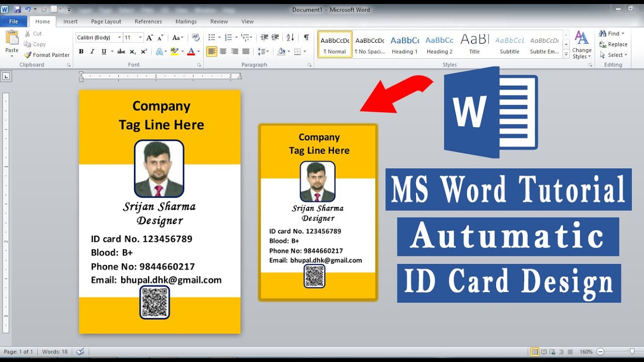Toggle strikethrough formatting
This screenshot has width=644, height=362.
121,51
